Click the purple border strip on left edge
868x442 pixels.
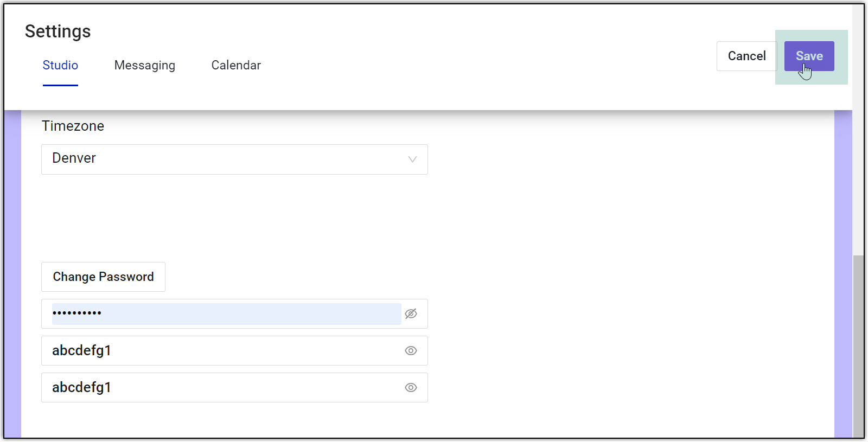tap(12, 271)
